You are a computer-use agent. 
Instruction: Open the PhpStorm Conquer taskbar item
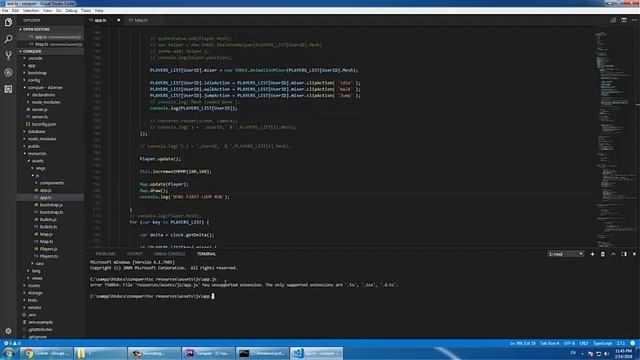208,353
